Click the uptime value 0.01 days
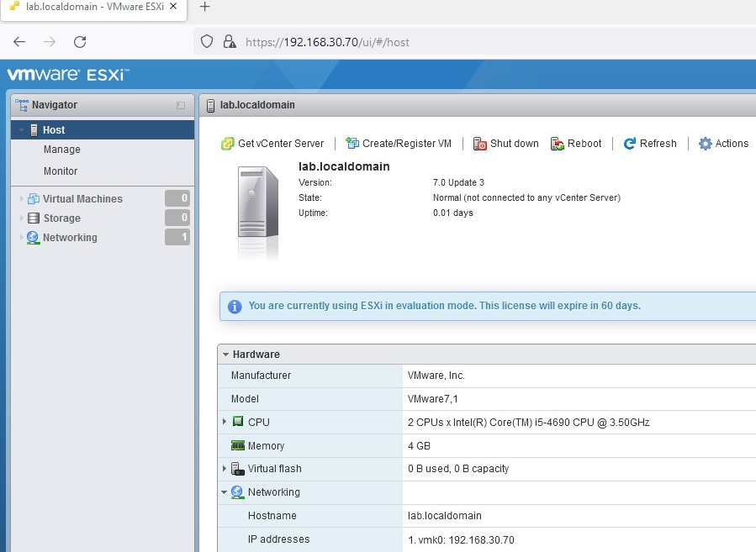 pyautogui.click(x=453, y=213)
